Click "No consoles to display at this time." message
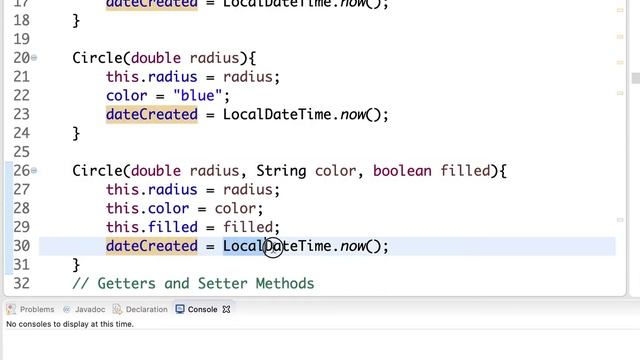The image size is (640, 360). point(70,324)
